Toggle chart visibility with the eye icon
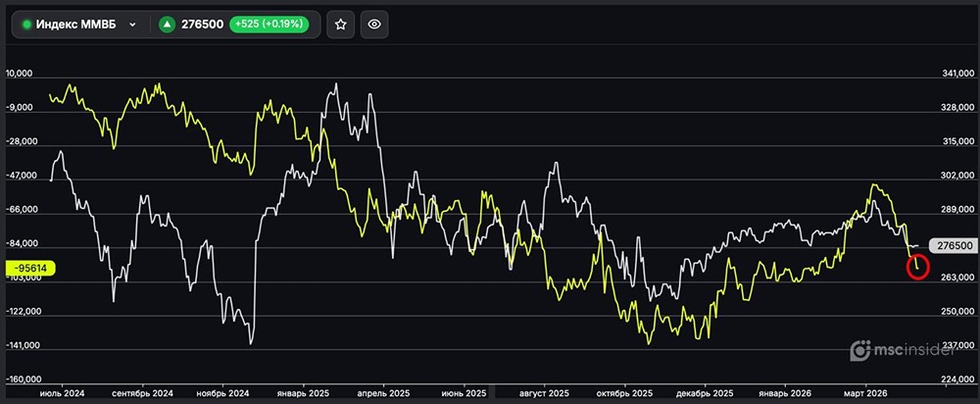The height and width of the screenshot is (404, 980). tap(372, 25)
